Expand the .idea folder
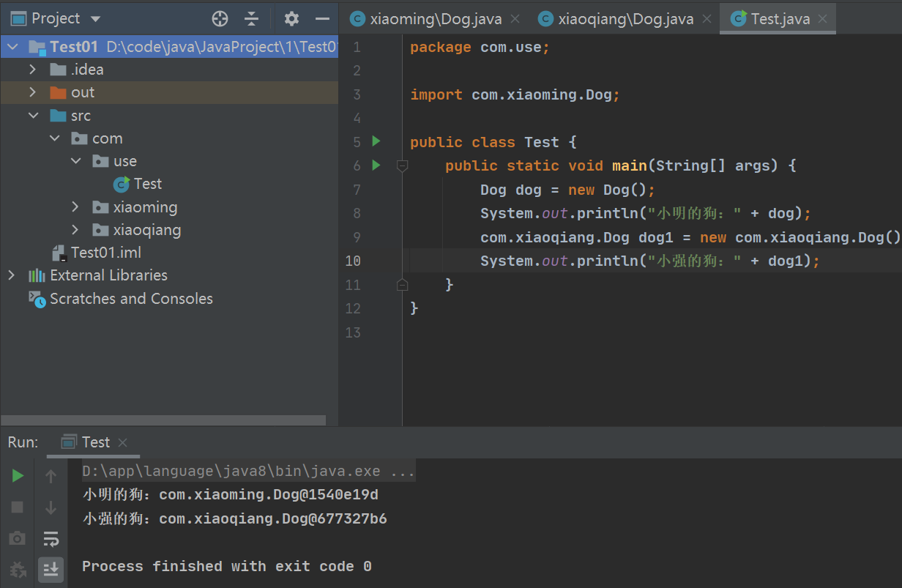 coord(32,70)
